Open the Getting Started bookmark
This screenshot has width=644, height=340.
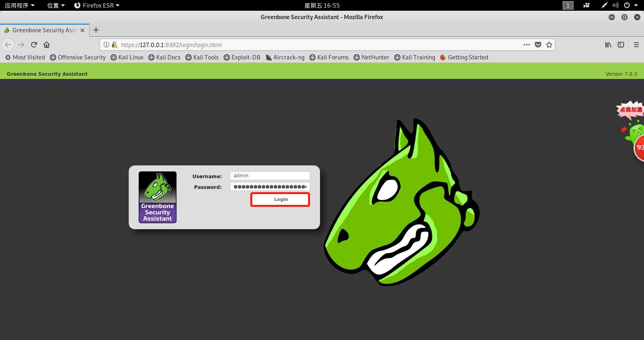(x=464, y=57)
